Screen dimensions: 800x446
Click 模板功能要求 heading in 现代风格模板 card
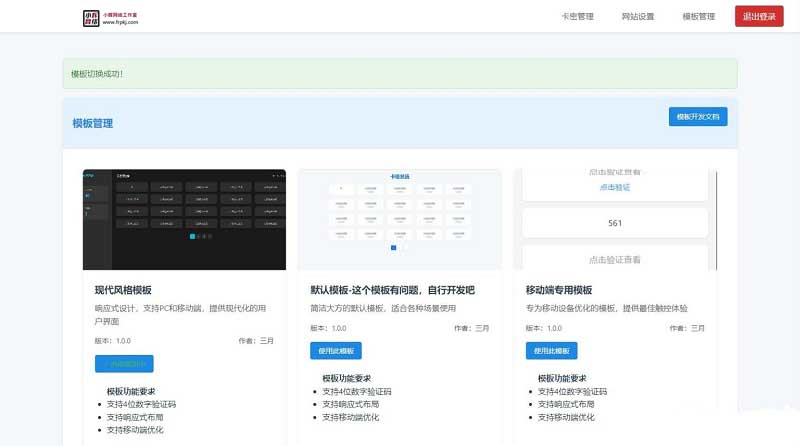point(131,391)
